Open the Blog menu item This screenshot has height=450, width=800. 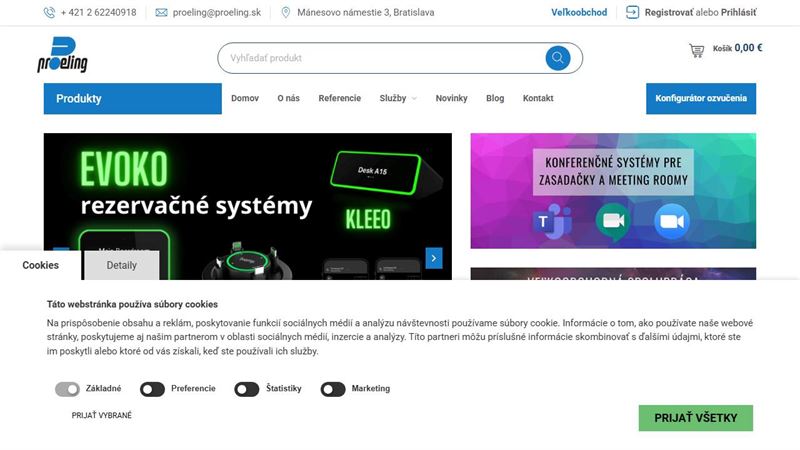pos(495,98)
